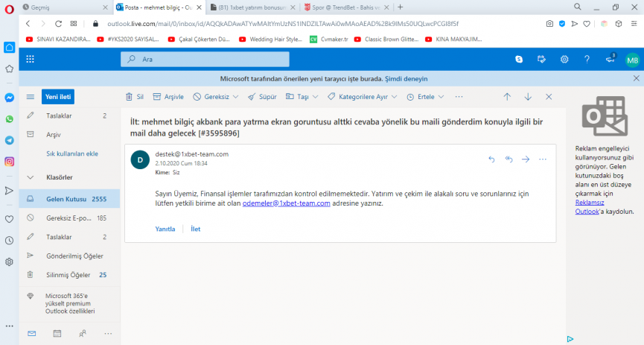Reply all using double arrow icon
This screenshot has height=345, width=644.
coord(508,159)
